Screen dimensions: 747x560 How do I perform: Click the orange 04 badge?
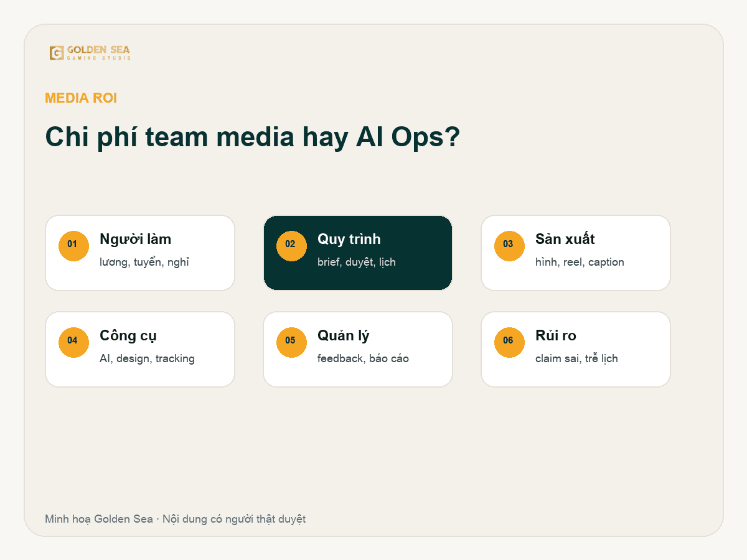pos(73,342)
